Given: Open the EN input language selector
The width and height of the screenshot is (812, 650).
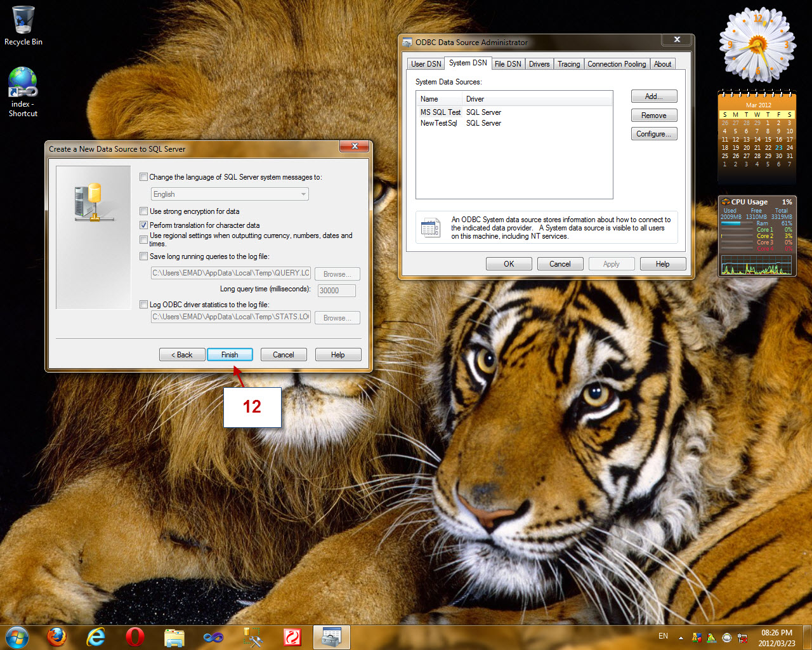Looking at the screenshot, I should point(663,636).
